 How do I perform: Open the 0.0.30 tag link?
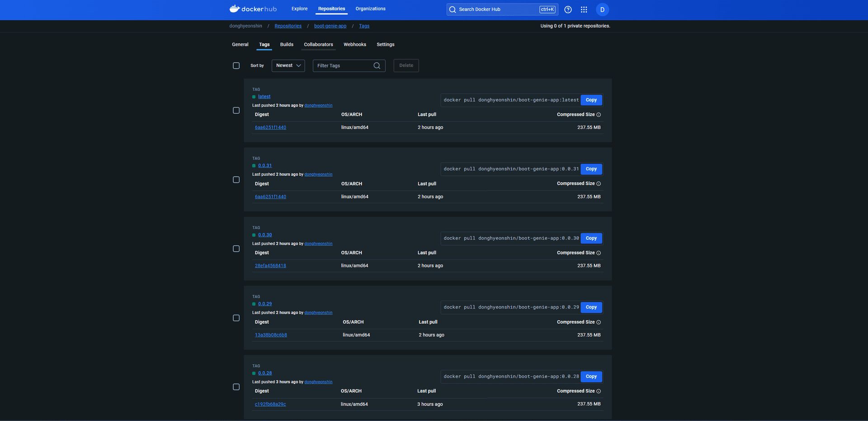(x=265, y=235)
